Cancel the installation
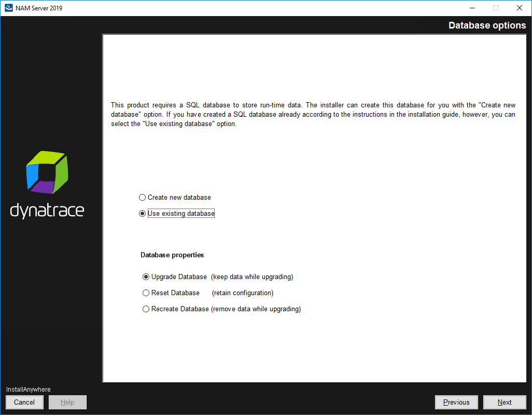 tap(24, 402)
